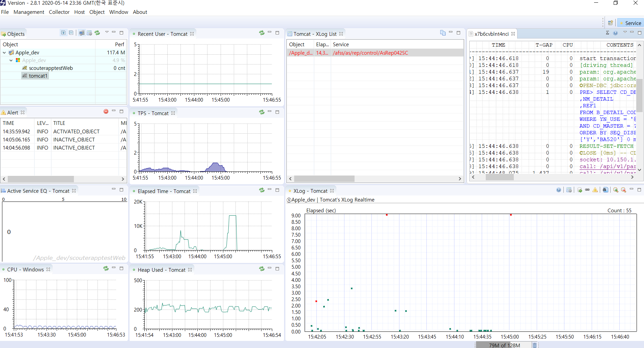Click the up scroll arrow in profile view
The height and width of the screenshot is (348, 644).
(x=640, y=45)
